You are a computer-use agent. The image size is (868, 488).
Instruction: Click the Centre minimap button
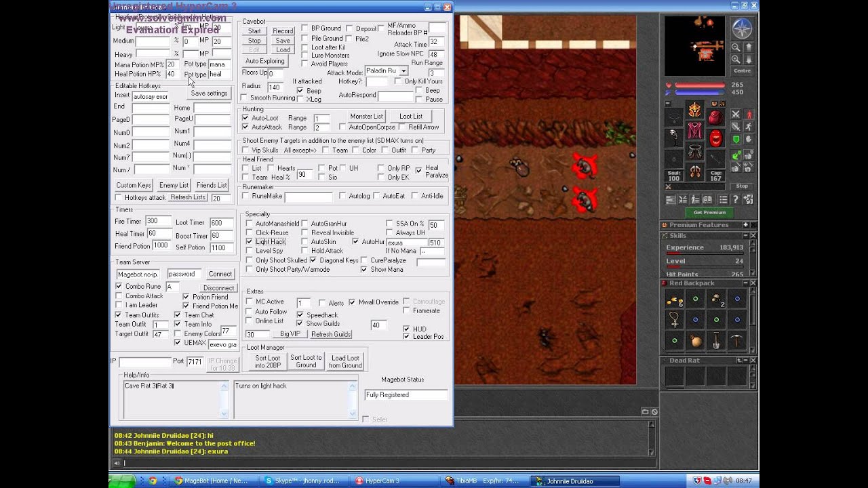click(x=743, y=70)
